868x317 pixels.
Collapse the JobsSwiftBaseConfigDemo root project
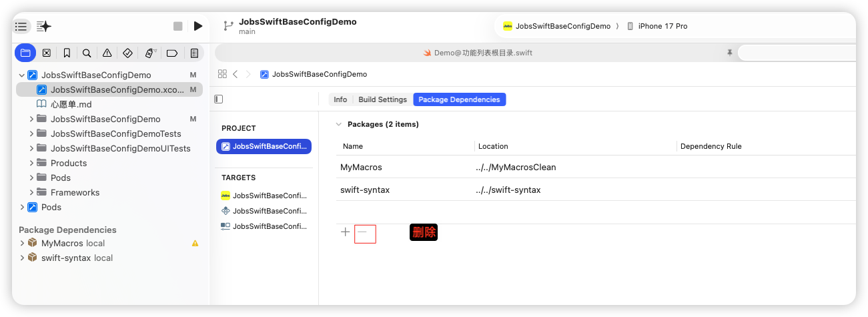point(22,75)
